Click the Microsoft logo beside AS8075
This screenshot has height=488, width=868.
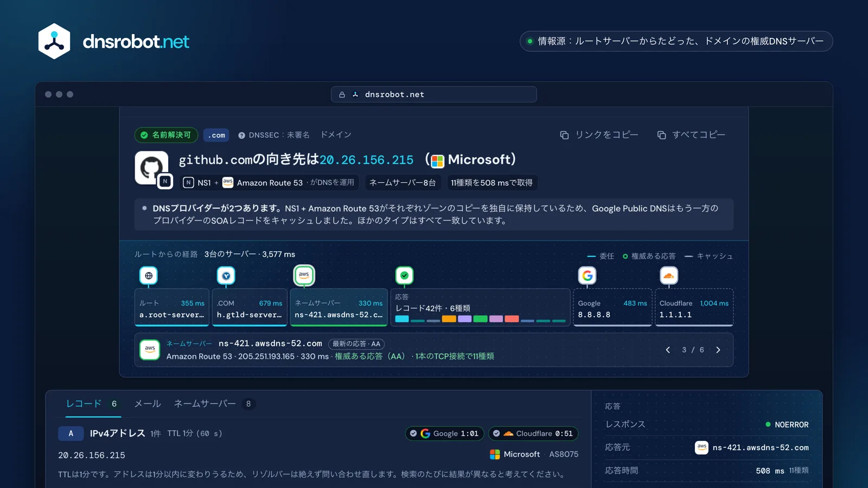pos(495,454)
